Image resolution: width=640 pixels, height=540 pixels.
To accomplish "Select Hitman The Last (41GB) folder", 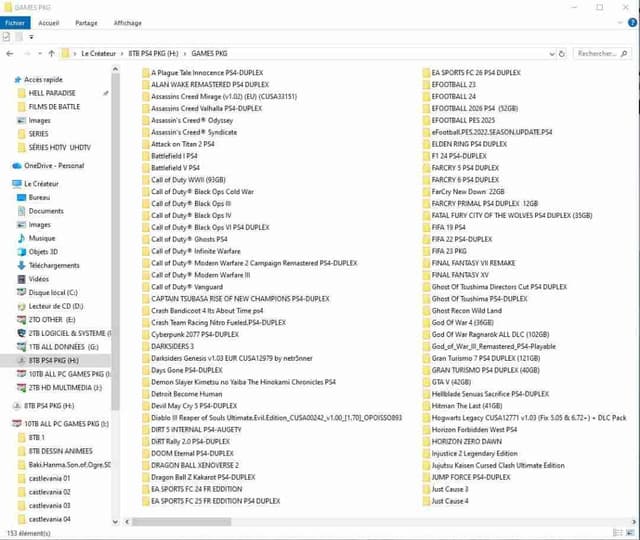I will [x=467, y=406].
